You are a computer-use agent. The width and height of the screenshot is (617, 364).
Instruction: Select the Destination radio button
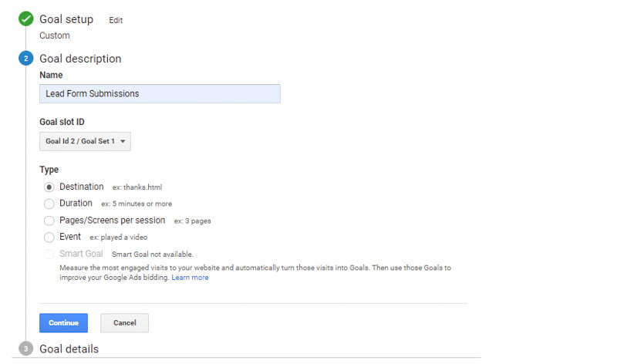[x=49, y=187]
